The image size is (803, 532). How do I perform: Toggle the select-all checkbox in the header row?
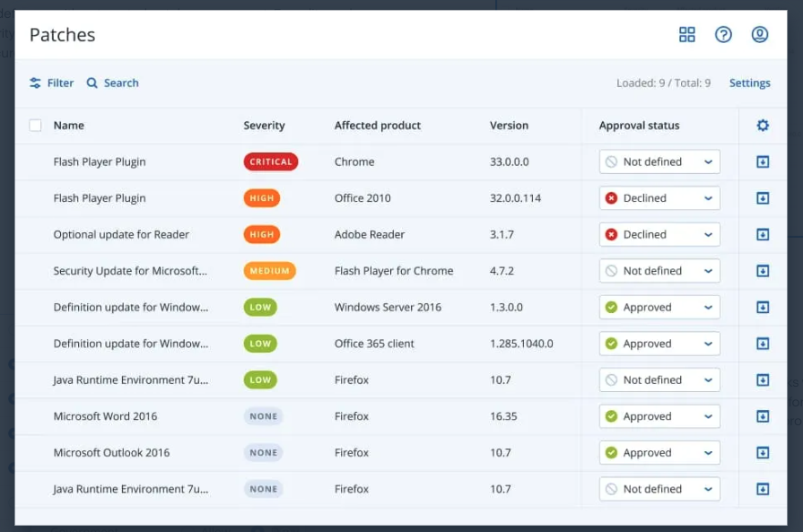pyautogui.click(x=35, y=125)
